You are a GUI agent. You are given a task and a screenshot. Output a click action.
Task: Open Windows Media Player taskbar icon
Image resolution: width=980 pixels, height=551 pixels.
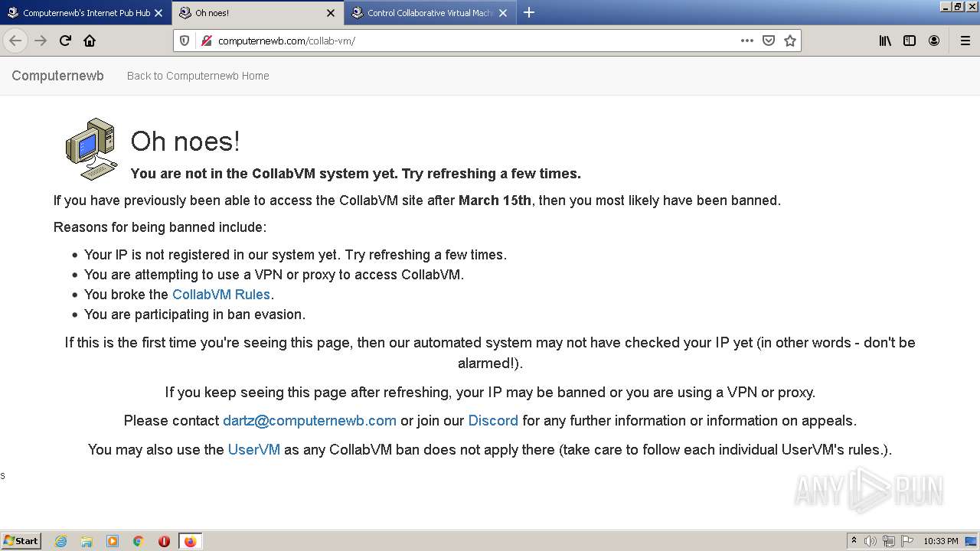coord(113,541)
